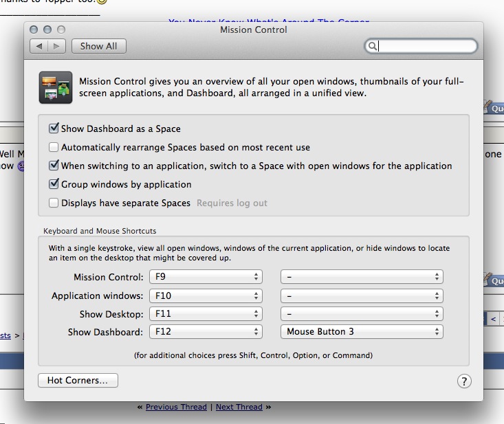Click the Mission Control window title
The image size is (504, 424).
point(253,30)
